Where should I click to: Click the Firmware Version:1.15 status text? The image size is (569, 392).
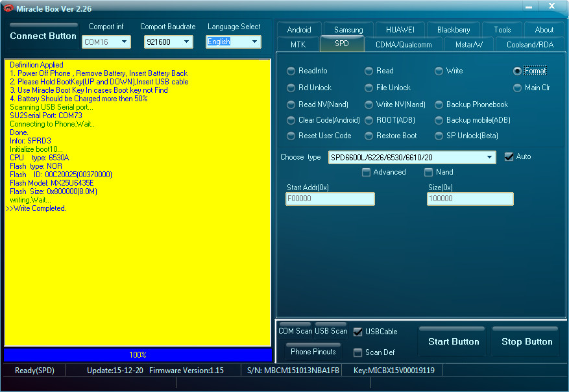click(x=186, y=371)
